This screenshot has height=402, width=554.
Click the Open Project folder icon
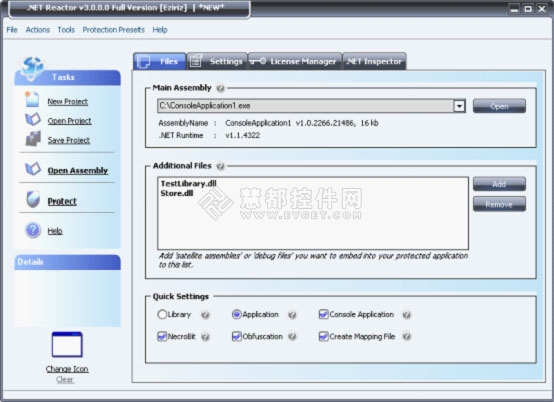(x=33, y=119)
